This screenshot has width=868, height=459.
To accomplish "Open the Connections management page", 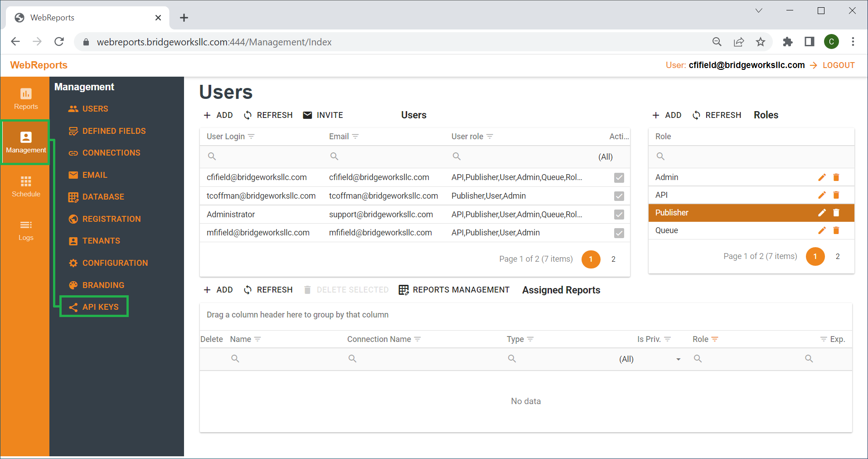I will tap(104, 153).
